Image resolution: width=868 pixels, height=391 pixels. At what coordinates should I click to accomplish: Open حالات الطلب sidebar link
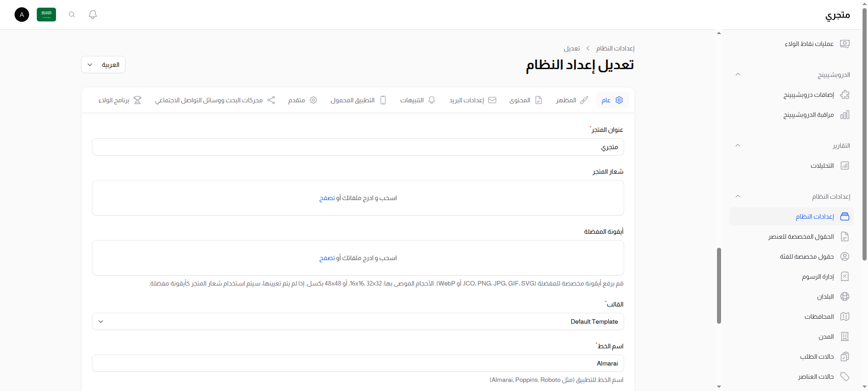pyautogui.click(x=792, y=356)
